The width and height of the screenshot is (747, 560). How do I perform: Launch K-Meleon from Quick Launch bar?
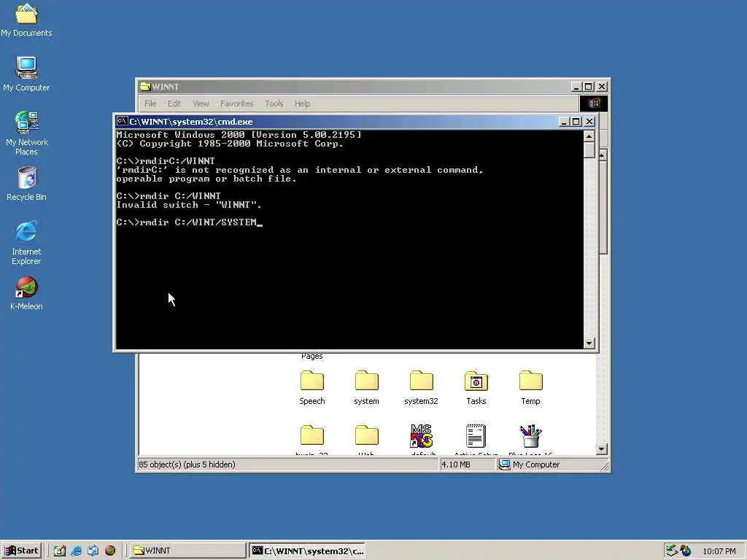[110, 551]
